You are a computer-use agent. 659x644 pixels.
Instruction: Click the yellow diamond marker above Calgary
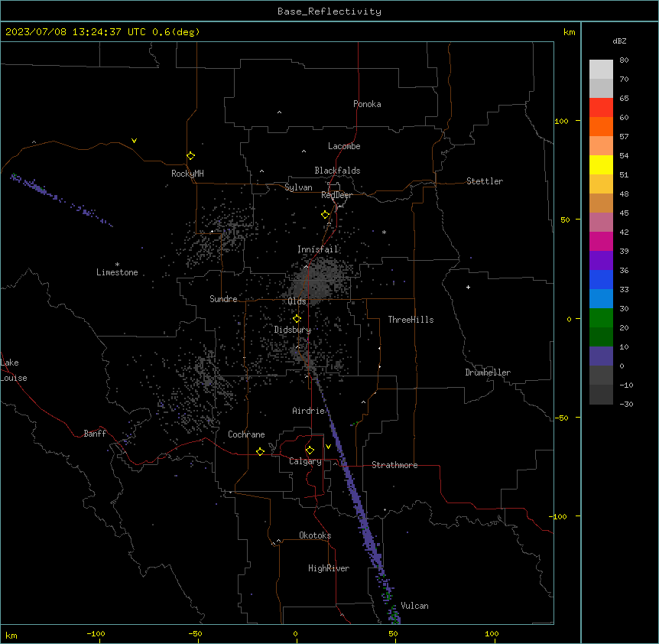point(310,450)
